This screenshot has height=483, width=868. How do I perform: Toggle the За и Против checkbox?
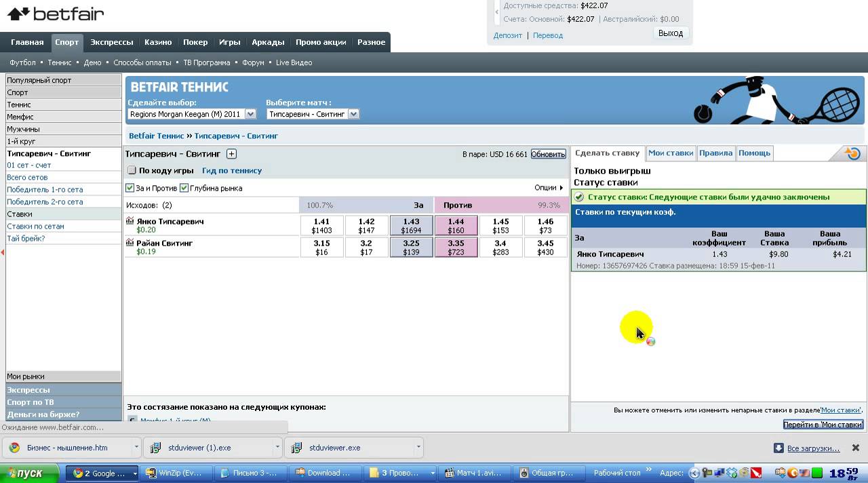(130, 188)
